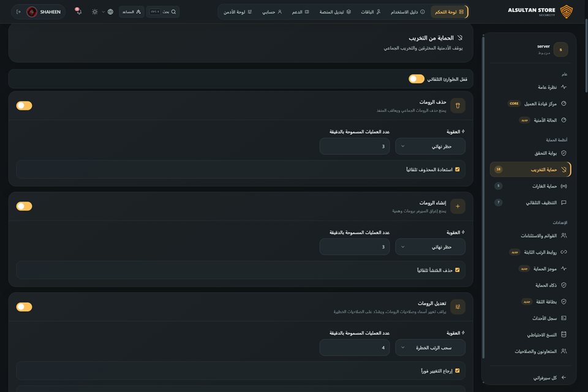Screen dimensions: 588x392
Task: Open النسخ الاحتياطي backup database icon
Action: (x=563, y=334)
